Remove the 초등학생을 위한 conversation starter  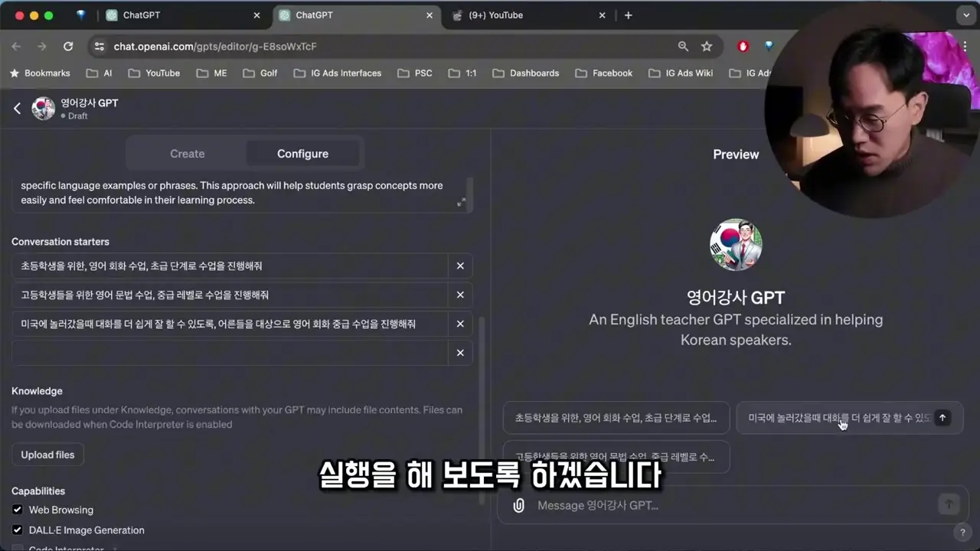pyautogui.click(x=460, y=266)
